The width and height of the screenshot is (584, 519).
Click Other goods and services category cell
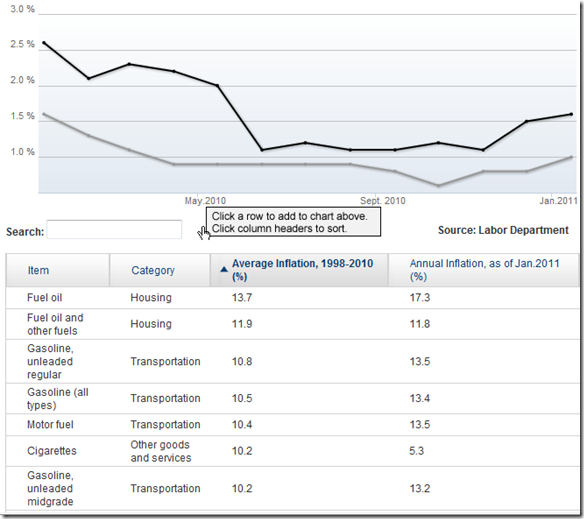click(161, 451)
